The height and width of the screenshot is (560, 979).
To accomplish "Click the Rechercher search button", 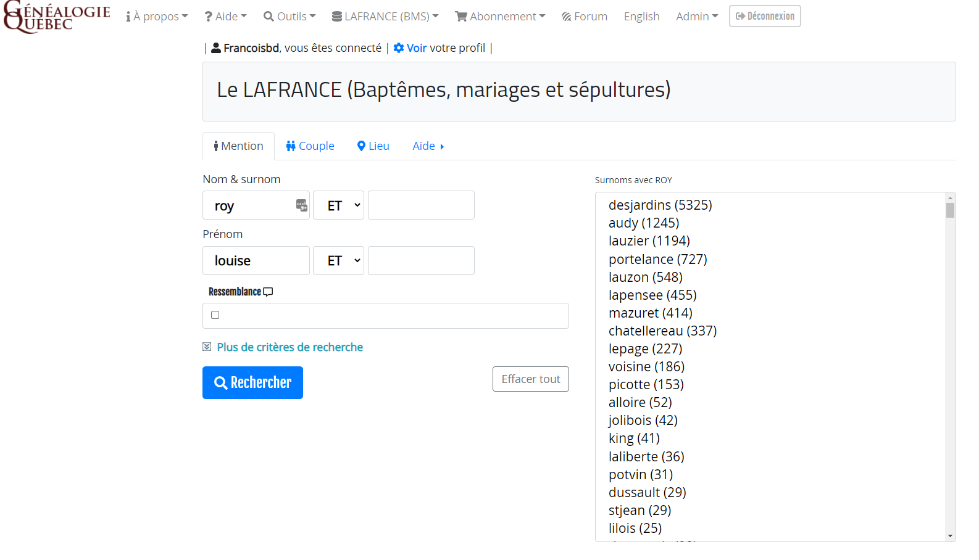I will click(252, 383).
